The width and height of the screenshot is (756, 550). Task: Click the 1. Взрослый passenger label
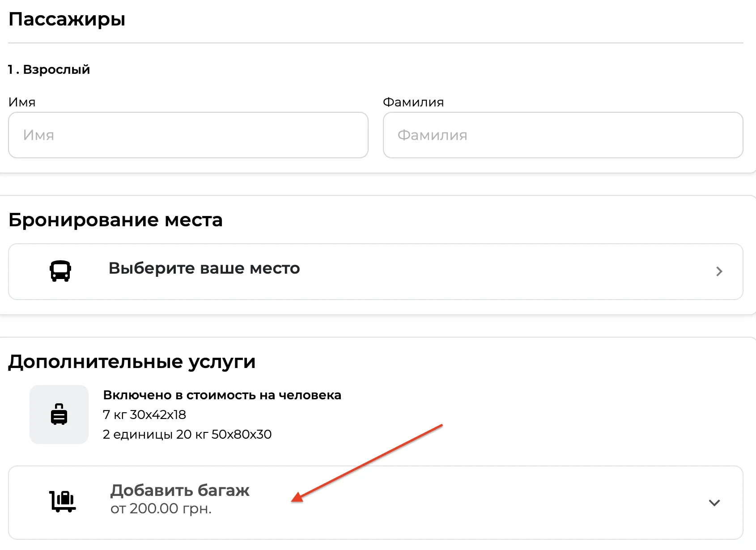point(49,70)
